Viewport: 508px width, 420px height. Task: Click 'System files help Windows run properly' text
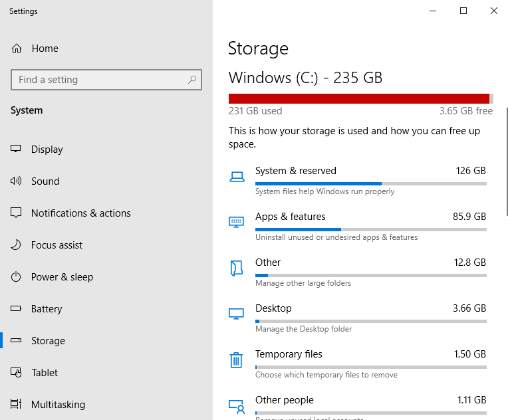pos(325,191)
